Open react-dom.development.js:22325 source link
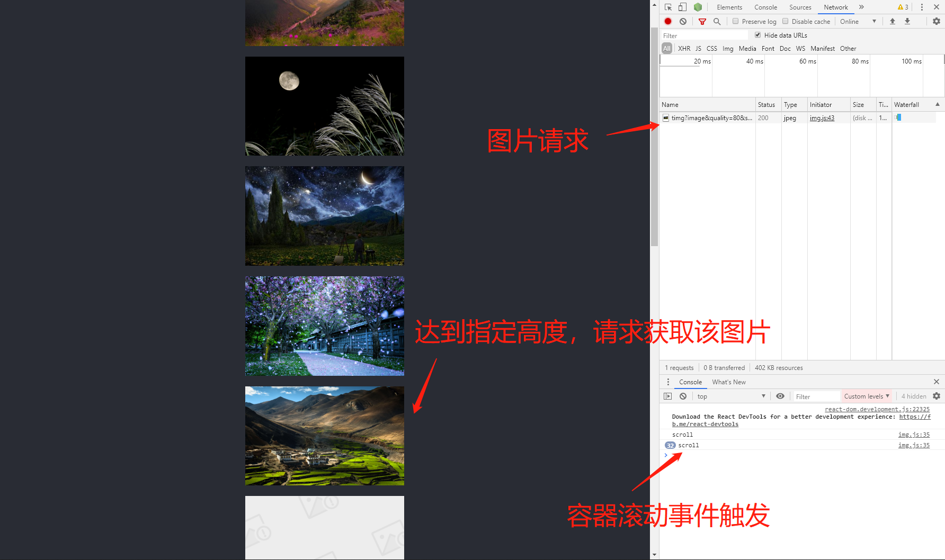Image resolution: width=945 pixels, height=560 pixels. click(x=877, y=409)
